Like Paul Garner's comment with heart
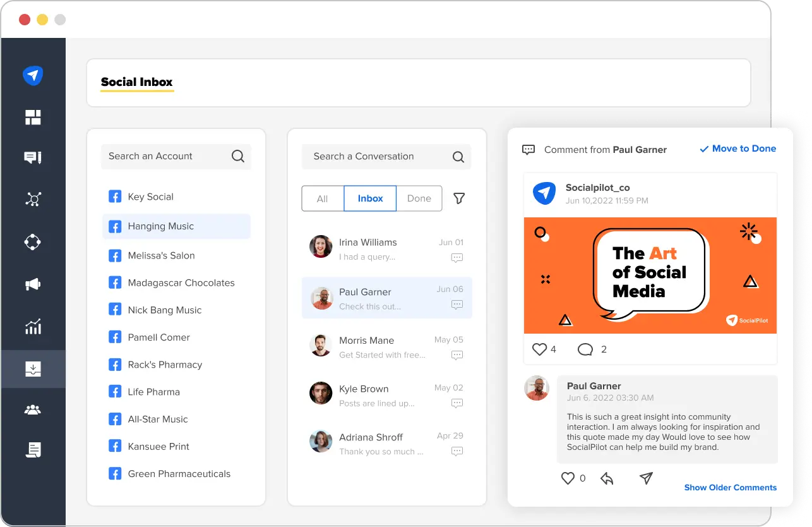The height and width of the screenshot is (527, 812). point(568,478)
